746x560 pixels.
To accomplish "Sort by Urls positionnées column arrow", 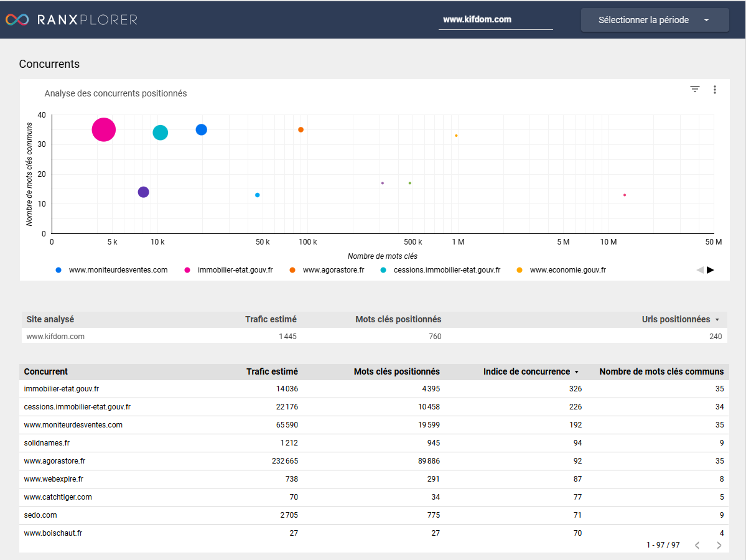I will tap(717, 320).
